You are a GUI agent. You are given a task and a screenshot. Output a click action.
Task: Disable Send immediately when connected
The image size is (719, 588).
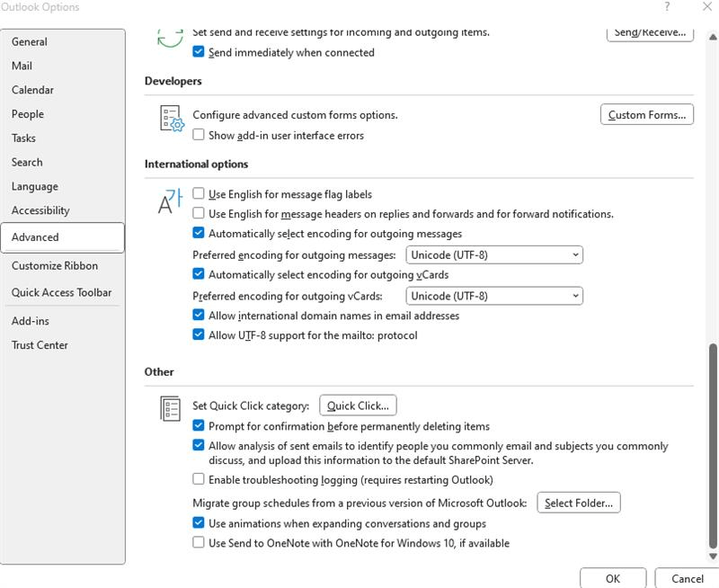pos(200,52)
